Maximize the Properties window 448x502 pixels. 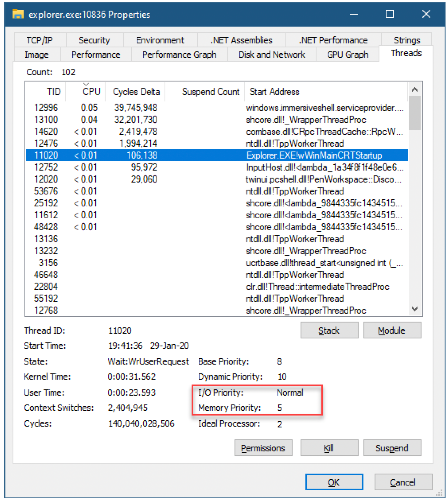(390, 14)
